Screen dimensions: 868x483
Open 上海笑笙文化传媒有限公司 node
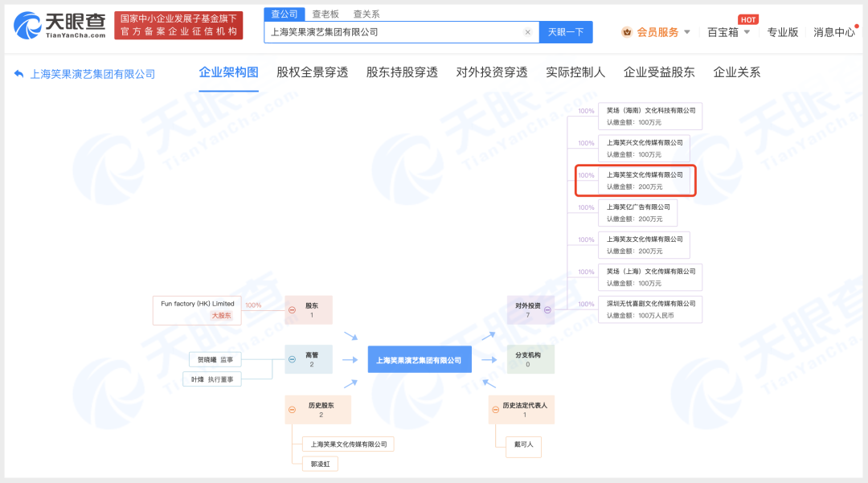(x=645, y=180)
